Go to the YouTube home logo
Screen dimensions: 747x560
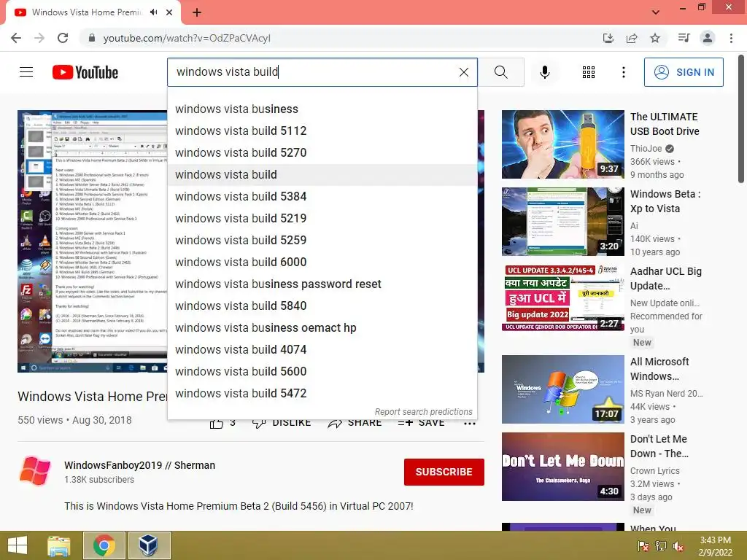click(x=85, y=72)
